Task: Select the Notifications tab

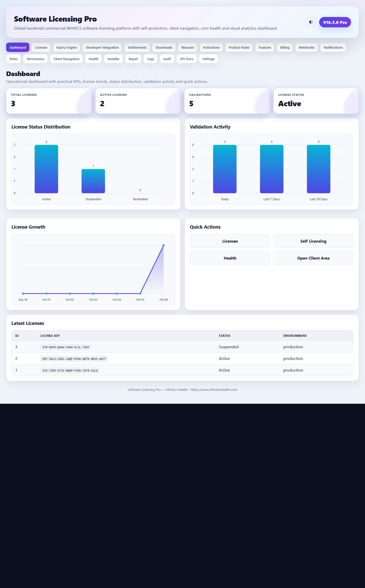Action: point(333,47)
